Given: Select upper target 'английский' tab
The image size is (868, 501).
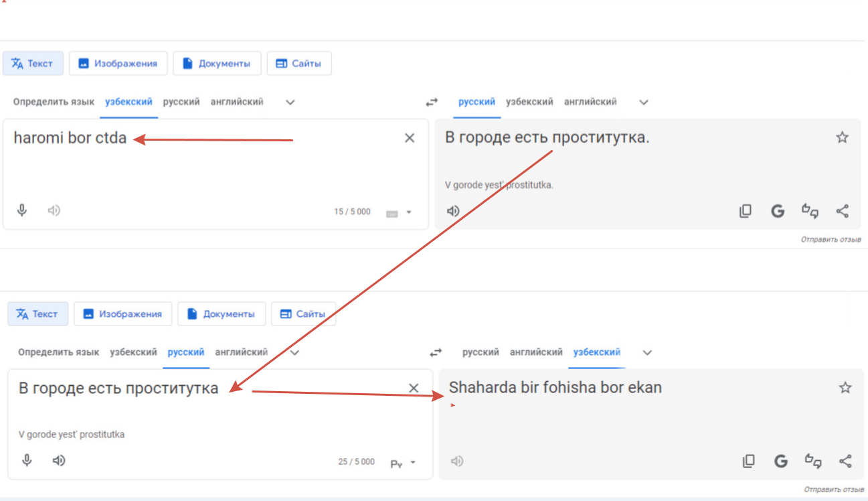Looking at the screenshot, I should coord(590,102).
